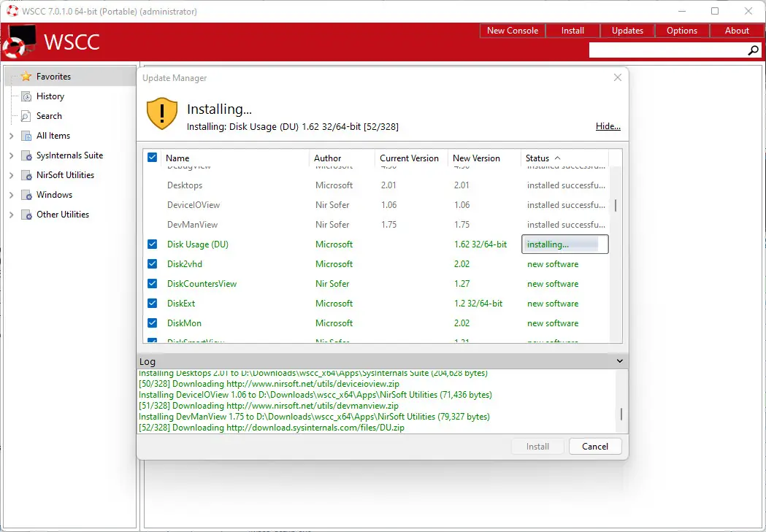Click the Disk2vhd name

[184, 264]
